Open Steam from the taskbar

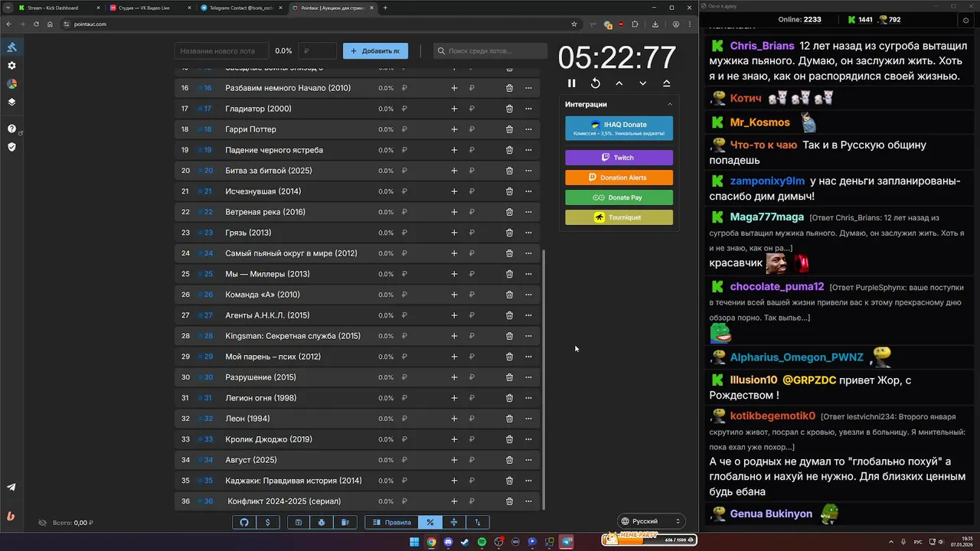[465, 542]
